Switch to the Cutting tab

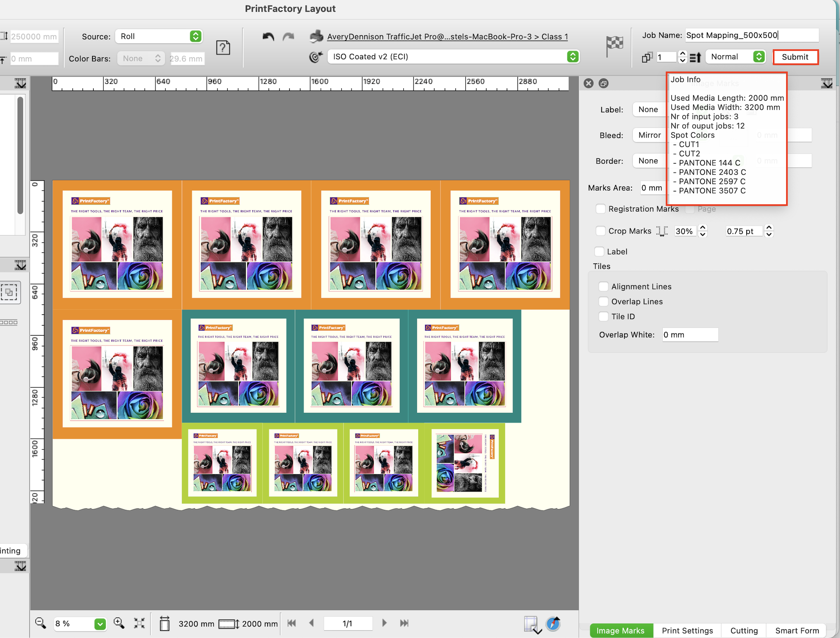click(744, 631)
